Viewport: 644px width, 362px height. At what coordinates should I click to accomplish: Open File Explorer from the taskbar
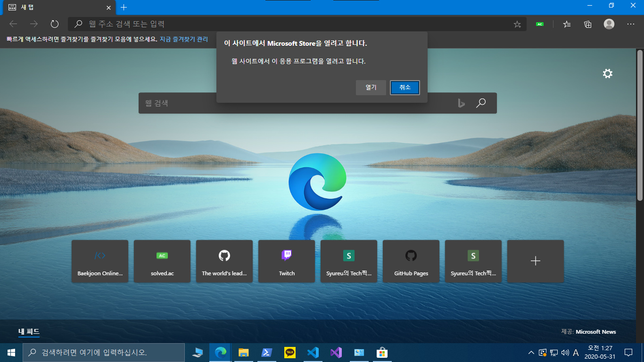[243, 352]
